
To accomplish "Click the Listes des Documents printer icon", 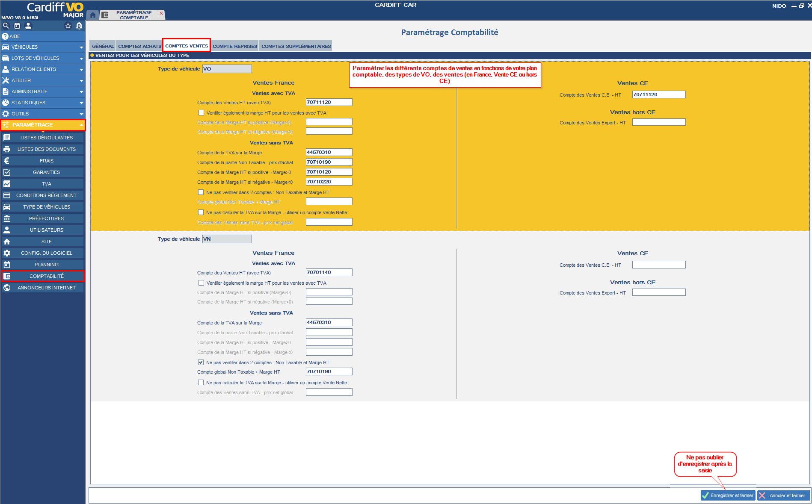I will point(7,149).
